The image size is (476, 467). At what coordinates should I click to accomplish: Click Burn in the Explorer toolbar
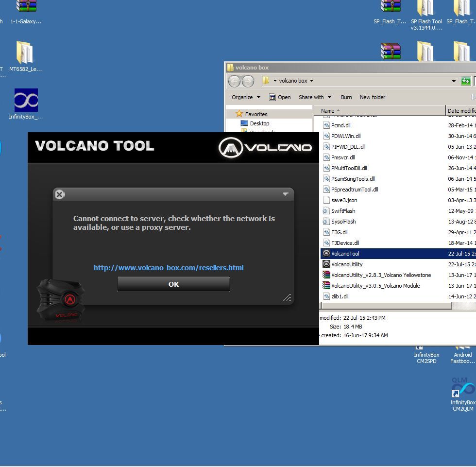point(346,97)
